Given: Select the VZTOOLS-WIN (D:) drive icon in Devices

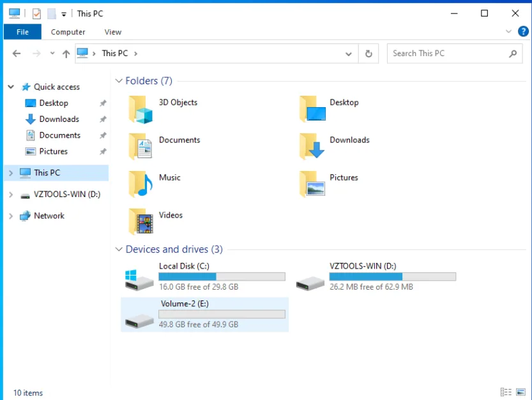Looking at the screenshot, I should tap(310, 283).
